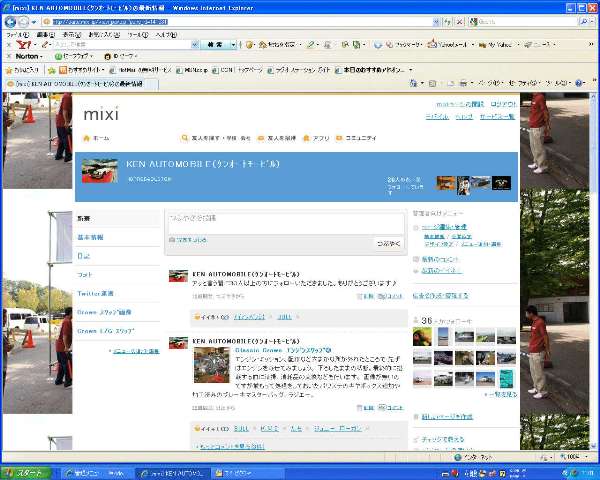Select the mixi KEN AUTOMOBILE browser tab
Viewport: 600px width, 480px height.
80,84
